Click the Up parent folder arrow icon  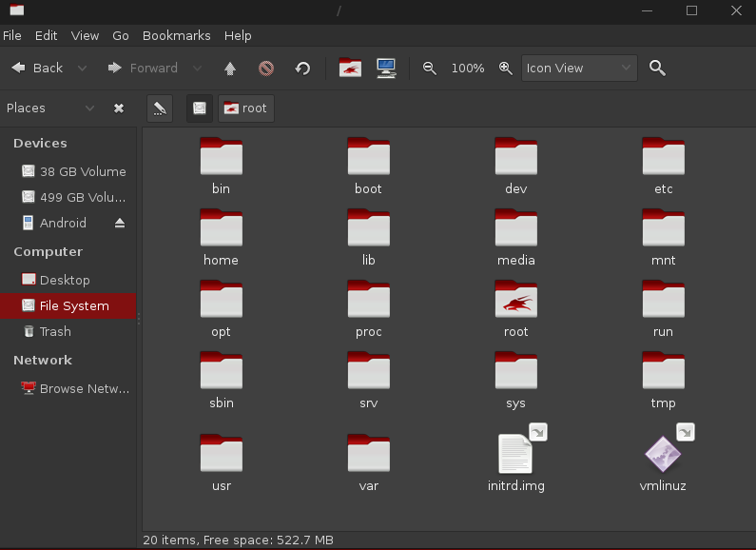[x=230, y=69]
